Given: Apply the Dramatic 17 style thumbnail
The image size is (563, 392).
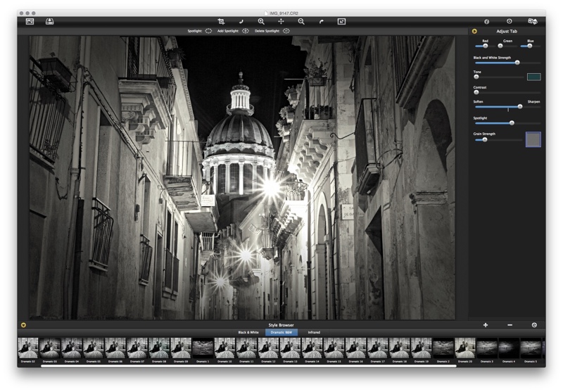Looking at the screenshot, I should tap(378, 348).
